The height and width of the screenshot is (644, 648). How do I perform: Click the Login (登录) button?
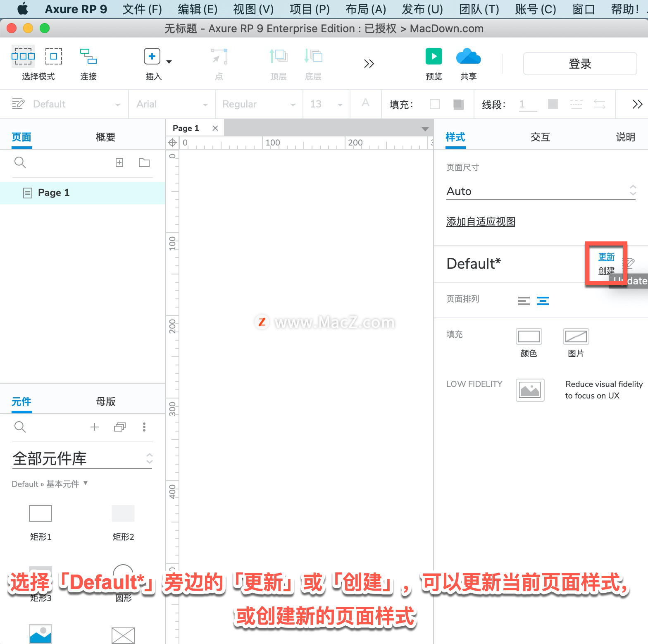580,64
